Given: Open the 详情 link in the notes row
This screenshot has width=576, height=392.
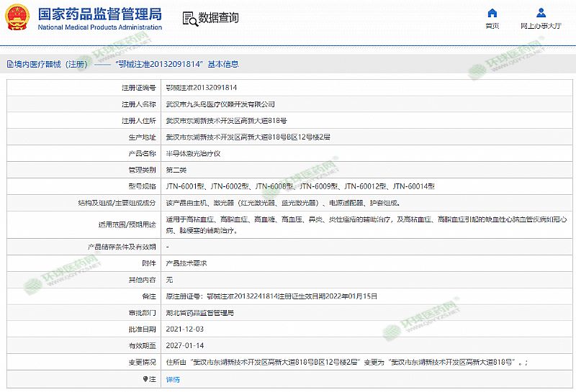Looking at the screenshot, I should [173, 378].
